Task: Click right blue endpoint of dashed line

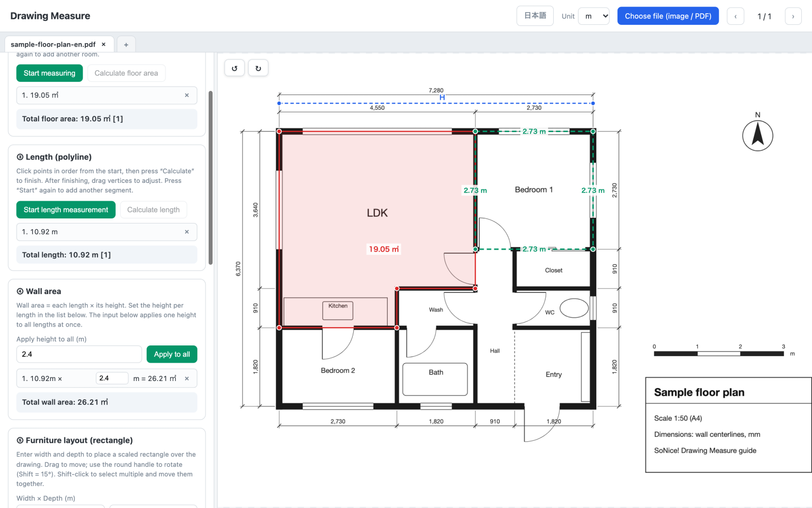Action: point(593,103)
